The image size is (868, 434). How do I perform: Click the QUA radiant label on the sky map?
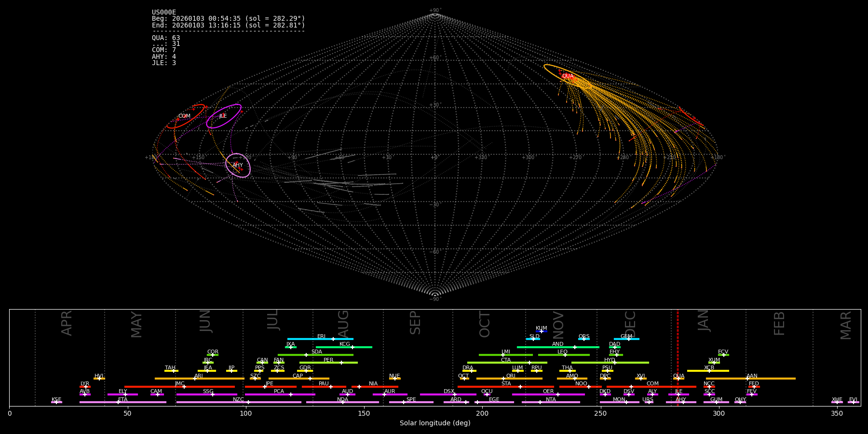pos(568,76)
